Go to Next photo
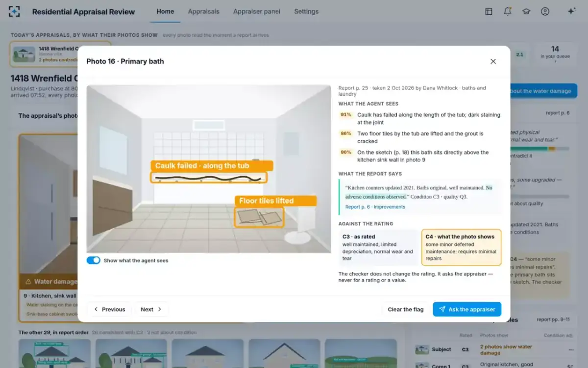This screenshot has width=588, height=368. (x=151, y=309)
